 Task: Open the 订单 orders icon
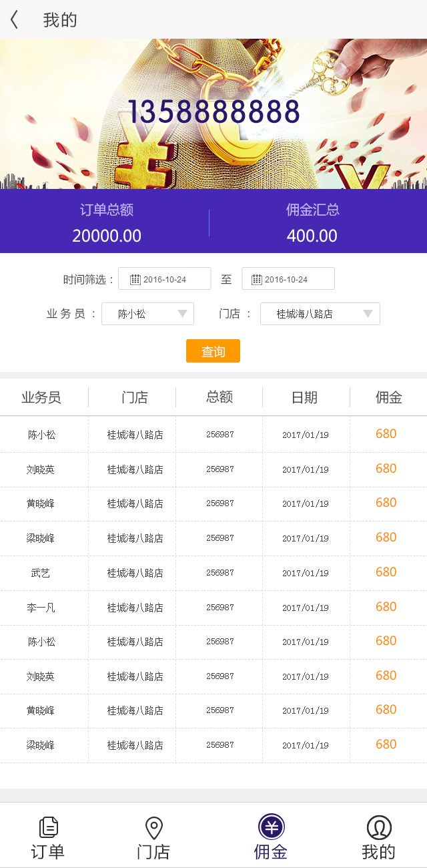point(48,828)
